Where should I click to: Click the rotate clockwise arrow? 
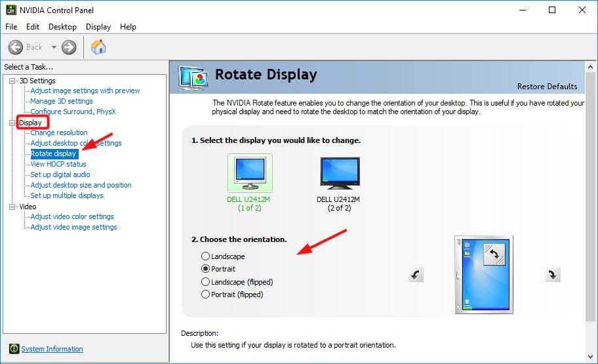coord(553,275)
